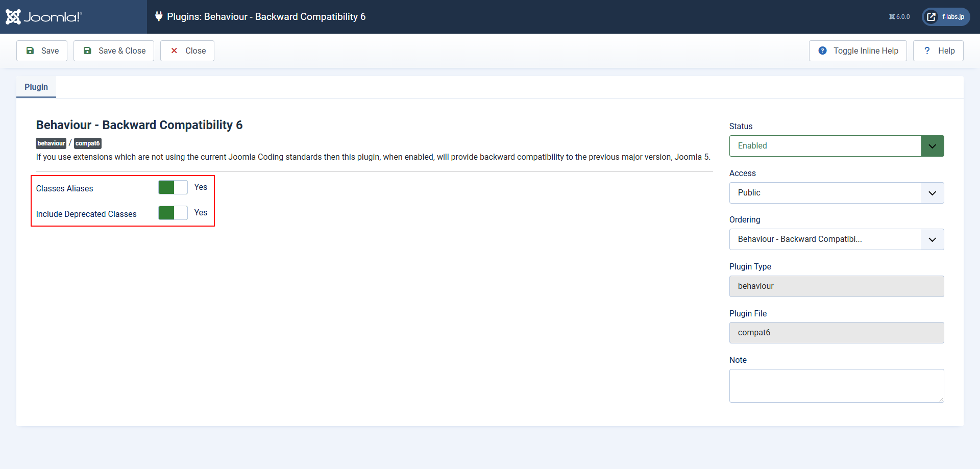The image size is (980, 469).
Task: Click the blue question circle help icon
Action: (x=822, y=51)
